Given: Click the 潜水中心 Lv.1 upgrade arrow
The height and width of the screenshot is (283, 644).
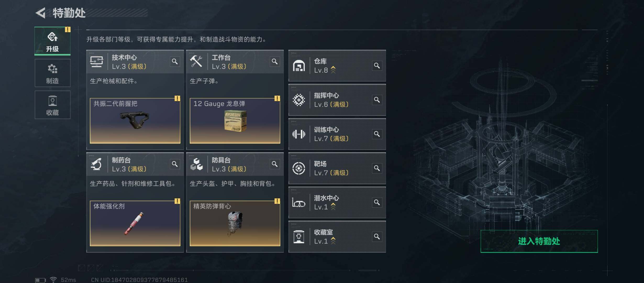Looking at the screenshot, I should 333,207.
